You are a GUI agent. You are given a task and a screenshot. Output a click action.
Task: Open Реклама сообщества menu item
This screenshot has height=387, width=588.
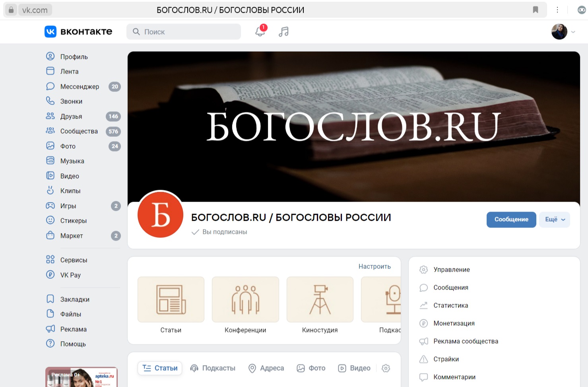tap(466, 341)
